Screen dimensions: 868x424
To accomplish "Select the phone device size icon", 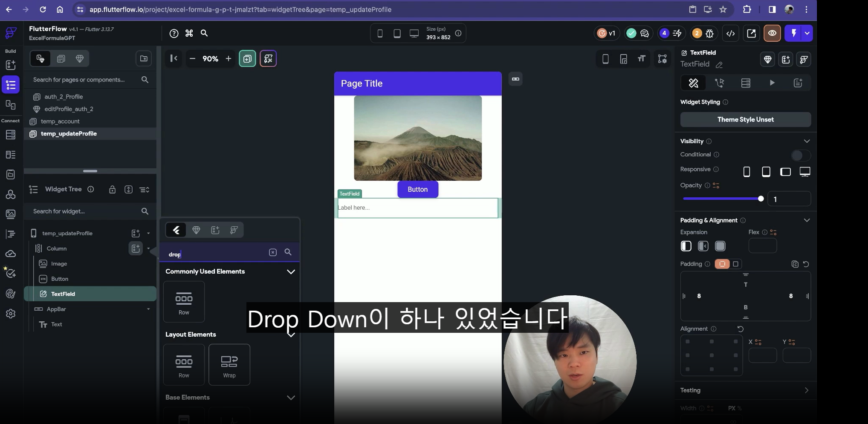I will click(x=380, y=33).
